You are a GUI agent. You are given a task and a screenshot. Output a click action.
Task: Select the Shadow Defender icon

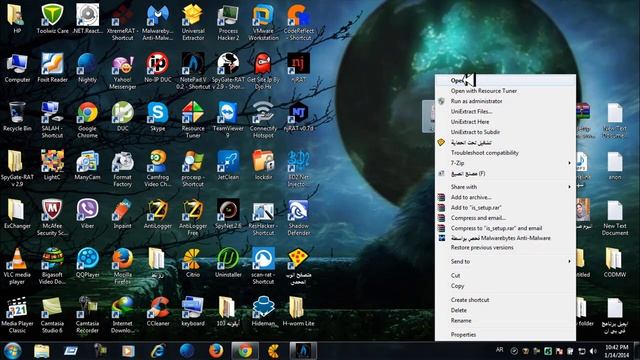coord(298,217)
